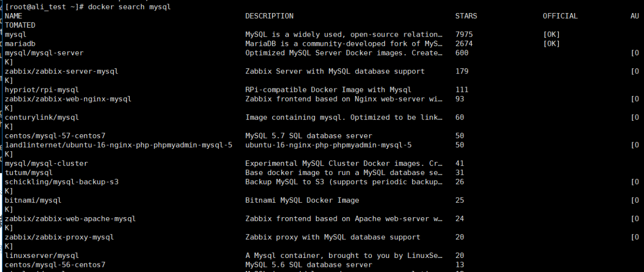Select the tutum/mysql image name
Image resolution: width=644 pixels, height=272 pixels.
coord(29,172)
